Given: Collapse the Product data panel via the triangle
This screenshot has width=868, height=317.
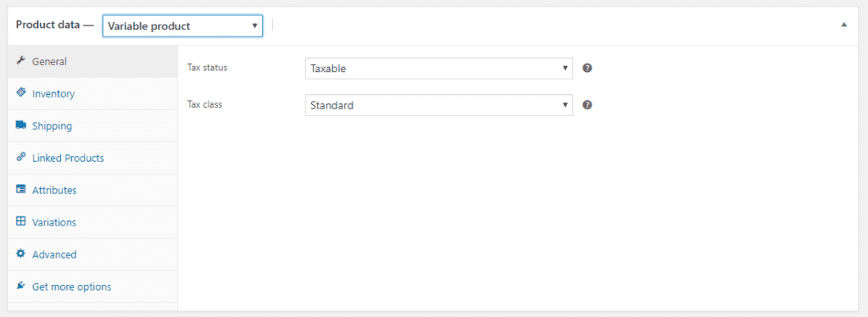Looking at the screenshot, I should 844,25.
